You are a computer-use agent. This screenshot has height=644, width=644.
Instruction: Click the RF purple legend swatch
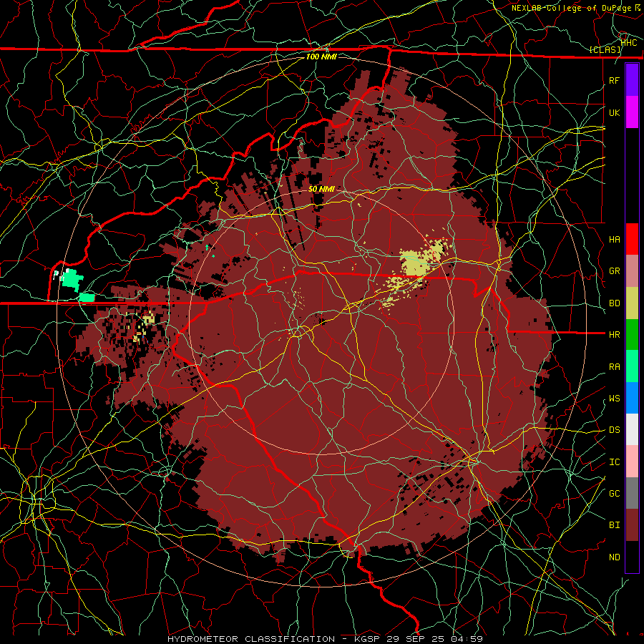click(632, 80)
